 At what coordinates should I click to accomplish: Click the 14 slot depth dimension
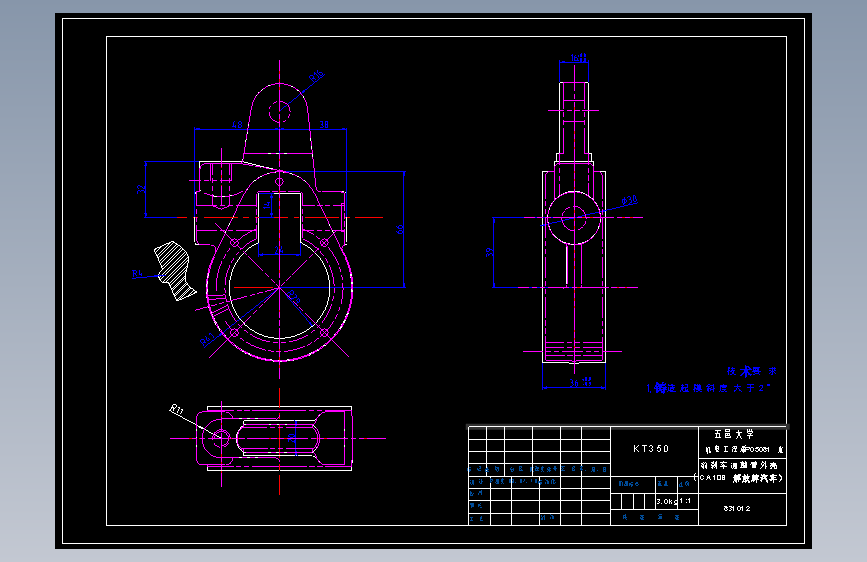point(267,205)
